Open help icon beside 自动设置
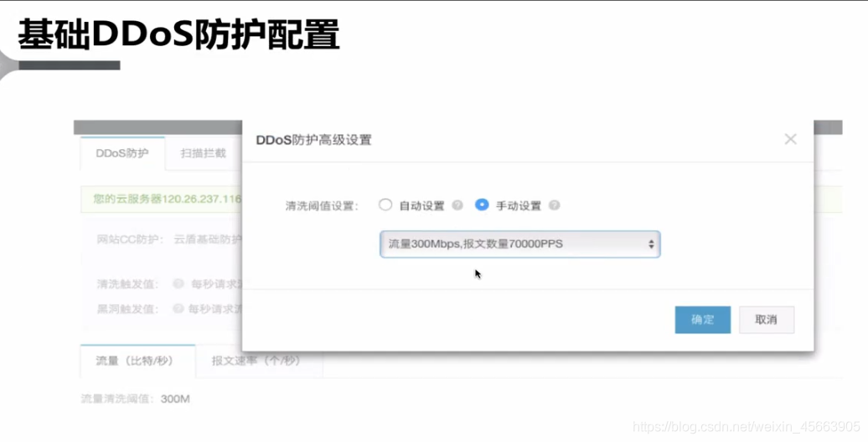The height and width of the screenshot is (442, 868). [457, 205]
